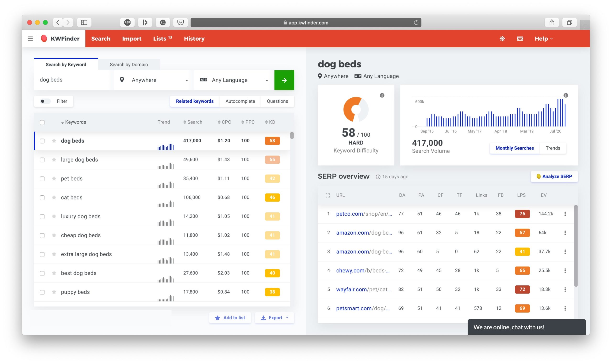Click the search volume chart info icon
612x364 pixels.
(566, 95)
